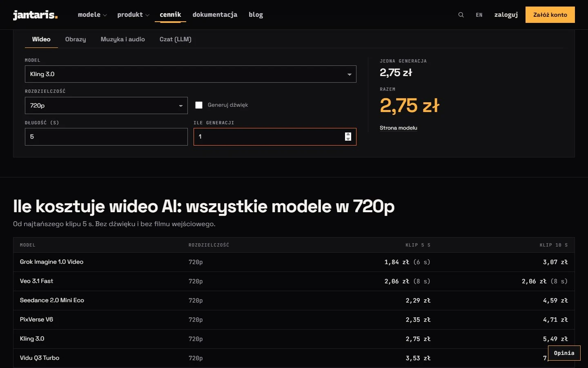Switch to the Muzyka i audio tab
Image resolution: width=588 pixels, height=368 pixels.
pos(123,39)
